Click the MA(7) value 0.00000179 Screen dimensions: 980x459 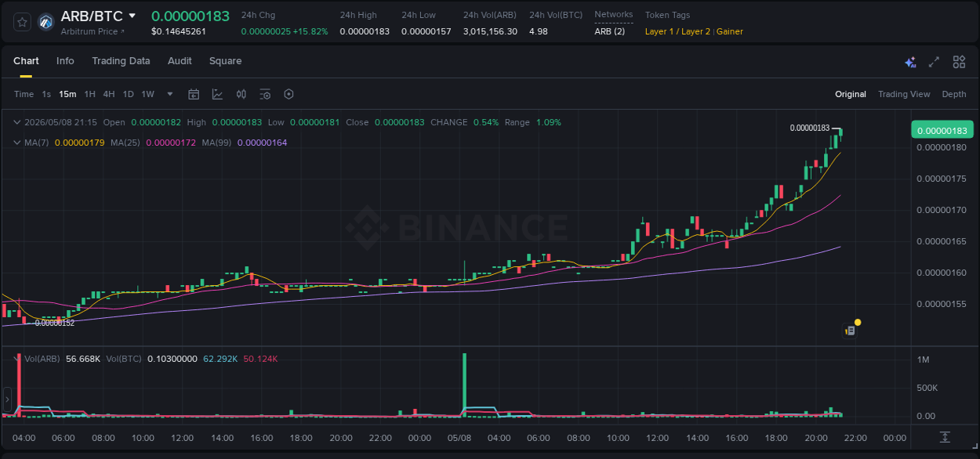point(80,143)
